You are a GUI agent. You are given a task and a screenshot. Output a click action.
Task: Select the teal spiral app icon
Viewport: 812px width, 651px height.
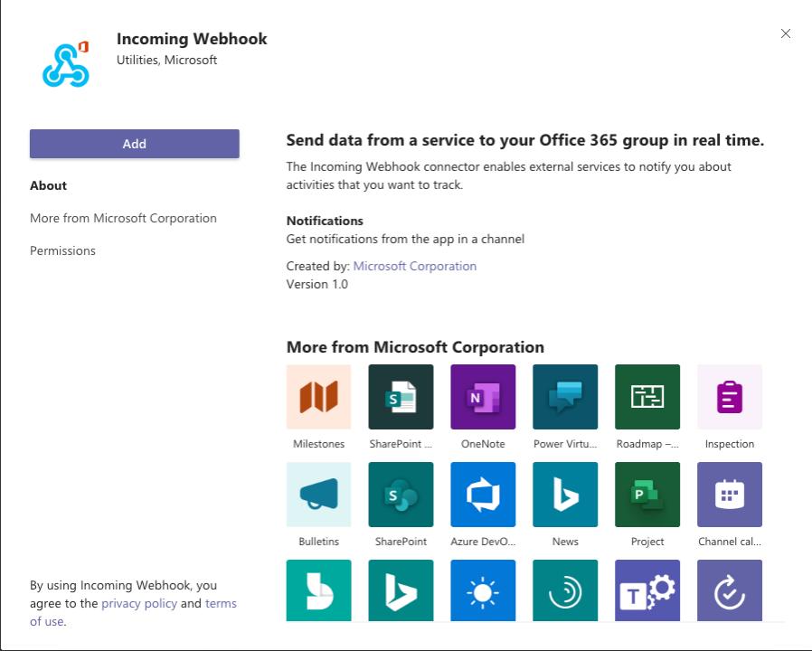[565, 590]
